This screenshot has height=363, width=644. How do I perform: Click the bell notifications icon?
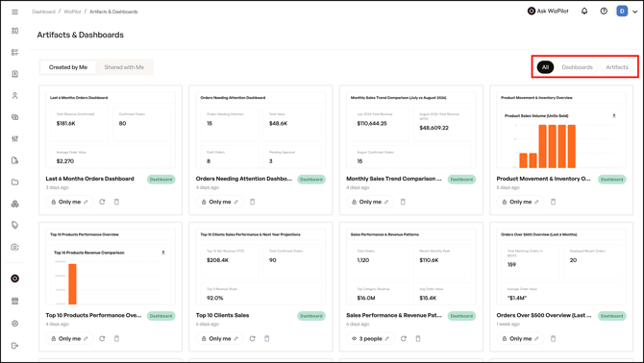(x=584, y=12)
